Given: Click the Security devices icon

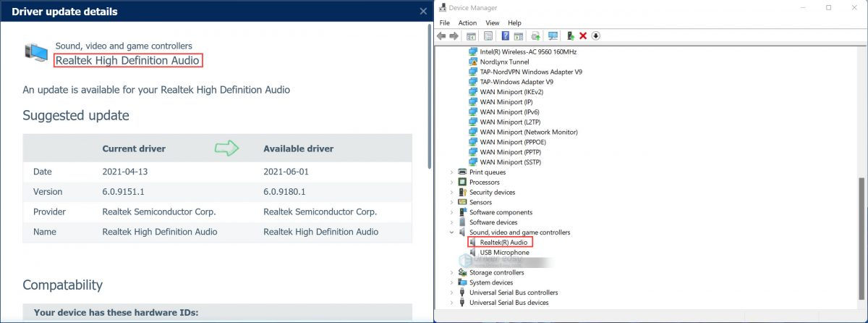Looking at the screenshot, I should tap(463, 193).
